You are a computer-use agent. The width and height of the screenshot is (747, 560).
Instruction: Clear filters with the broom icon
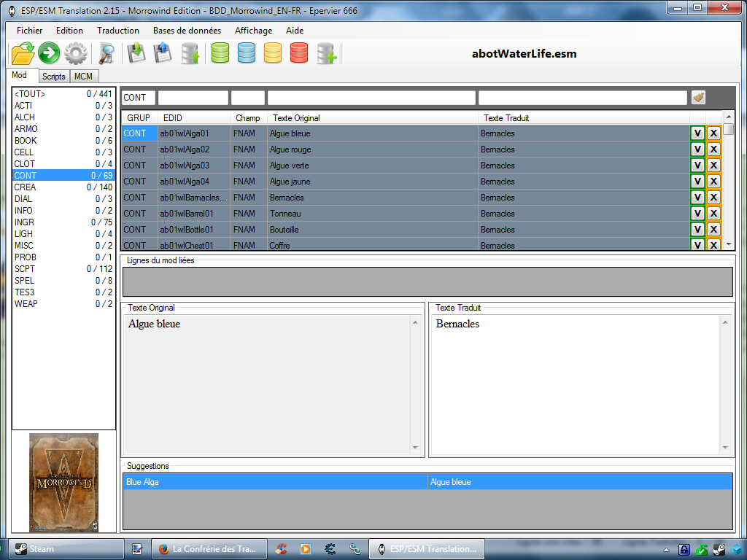[698, 98]
